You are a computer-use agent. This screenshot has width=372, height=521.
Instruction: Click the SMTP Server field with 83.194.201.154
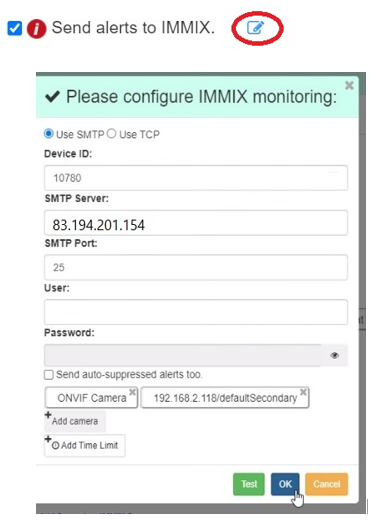tap(196, 223)
